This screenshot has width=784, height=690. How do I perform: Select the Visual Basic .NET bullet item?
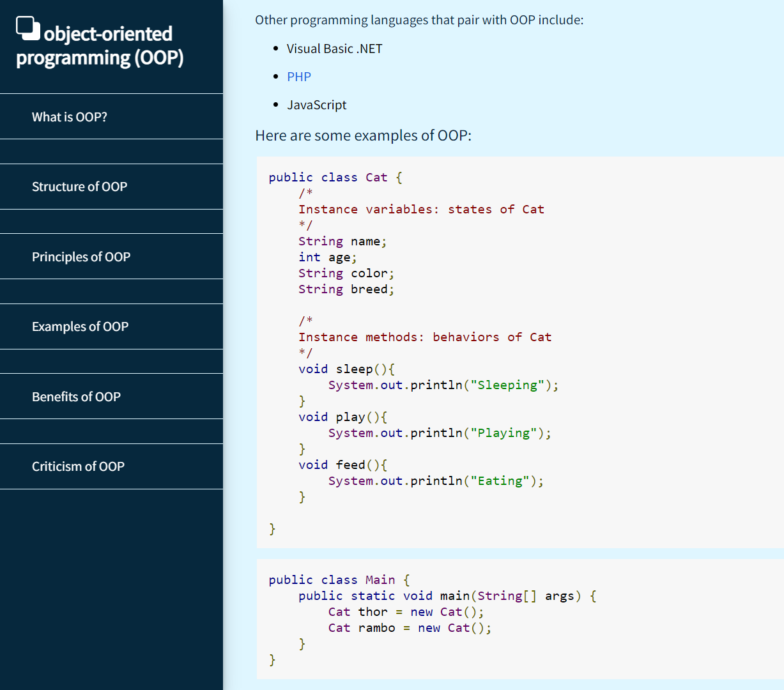tap(334, 48)
